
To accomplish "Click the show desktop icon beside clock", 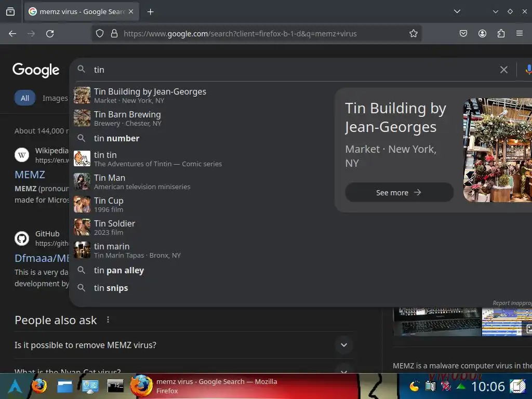I will 517,386.
